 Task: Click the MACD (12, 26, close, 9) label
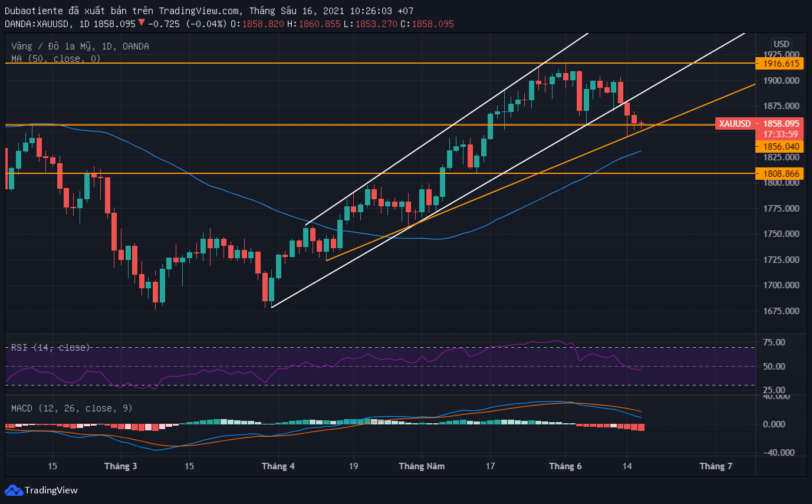(72, 408)
